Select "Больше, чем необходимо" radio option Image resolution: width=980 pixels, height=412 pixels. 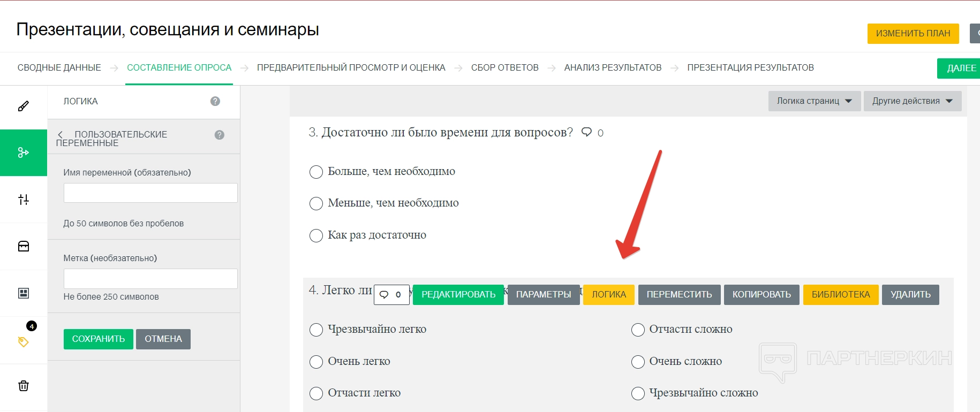tap(316, 172)
